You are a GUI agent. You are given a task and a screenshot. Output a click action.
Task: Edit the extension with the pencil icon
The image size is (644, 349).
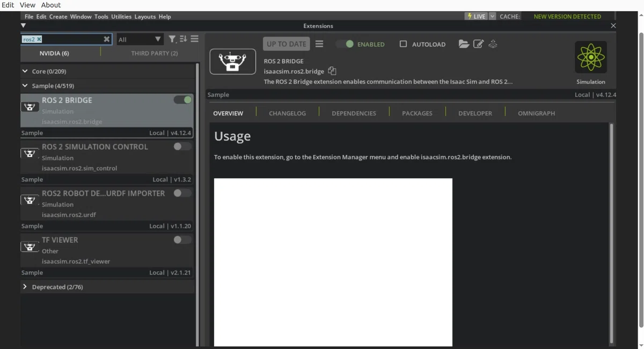click(478, 44)
